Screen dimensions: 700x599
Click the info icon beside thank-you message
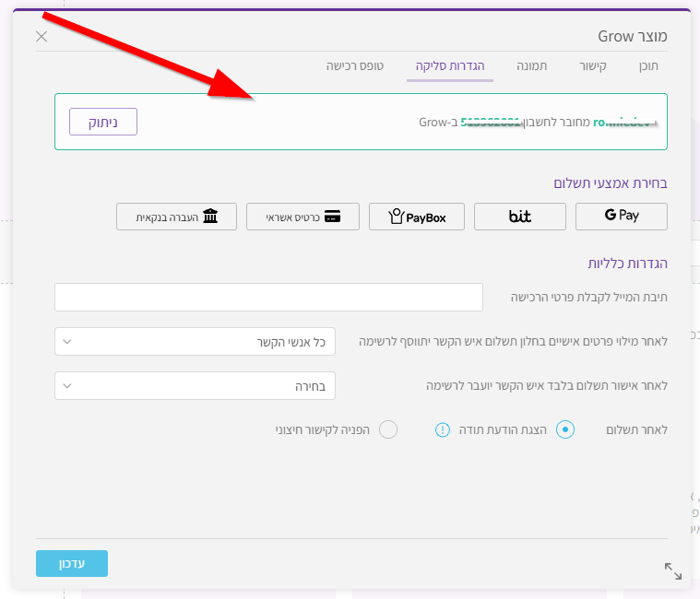tap(443, 429)
